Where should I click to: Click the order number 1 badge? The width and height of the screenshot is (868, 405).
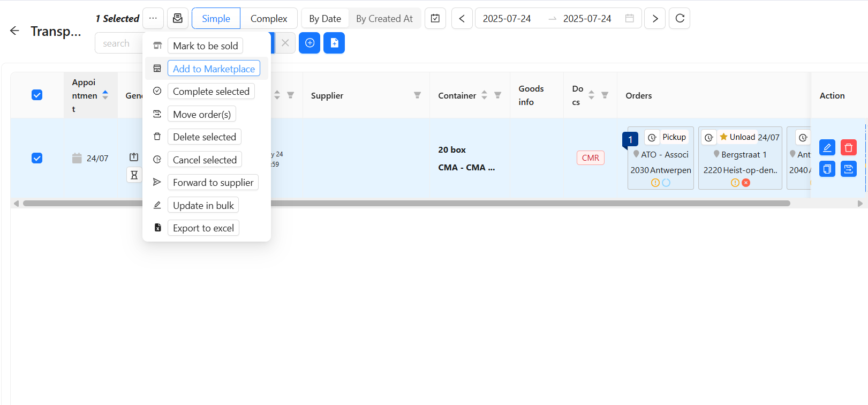coord(630,140)
